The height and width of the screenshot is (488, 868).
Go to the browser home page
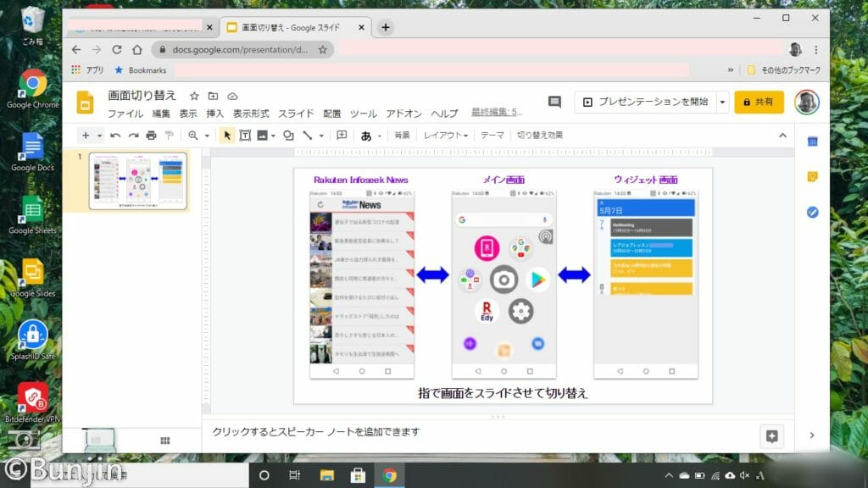(x=137, y=50)
